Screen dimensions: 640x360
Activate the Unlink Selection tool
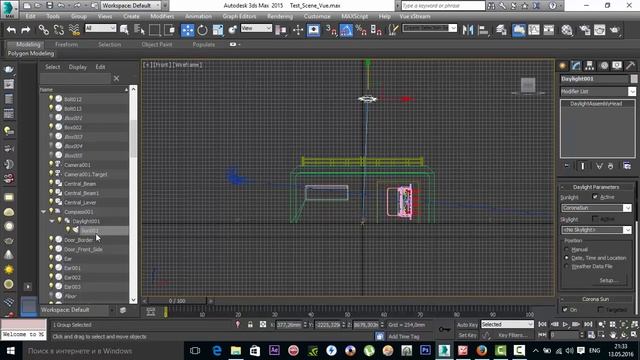tap(58, 30)
